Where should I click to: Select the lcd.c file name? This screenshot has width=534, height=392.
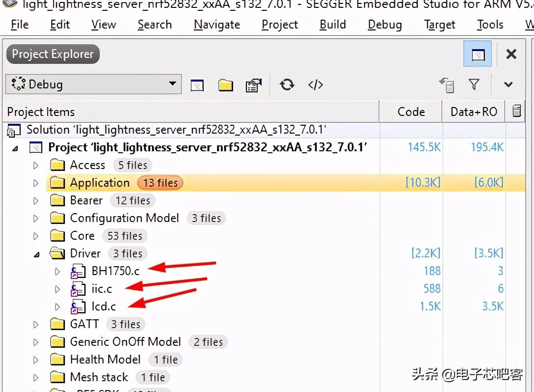coord(104,307)
